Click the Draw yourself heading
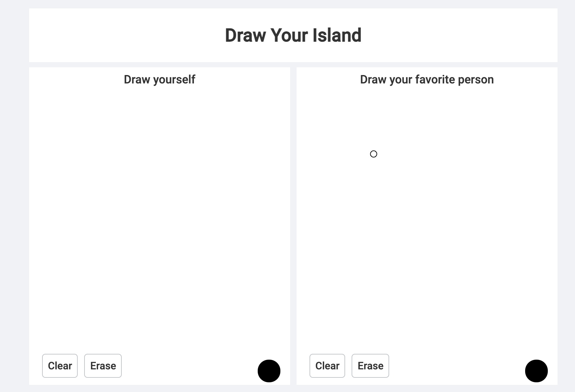Viewport: 575px width, 392px height. point(159,80)
